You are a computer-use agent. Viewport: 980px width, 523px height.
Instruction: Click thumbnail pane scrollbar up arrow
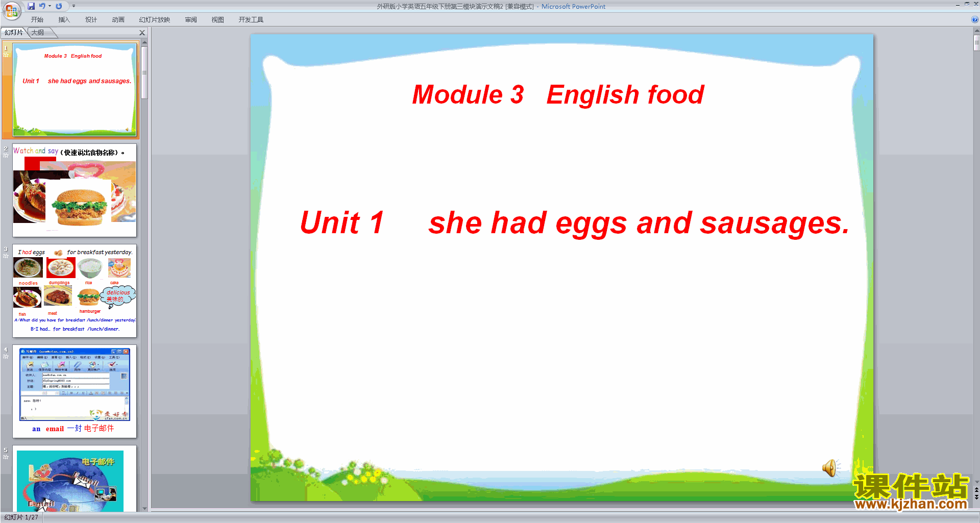144,42
